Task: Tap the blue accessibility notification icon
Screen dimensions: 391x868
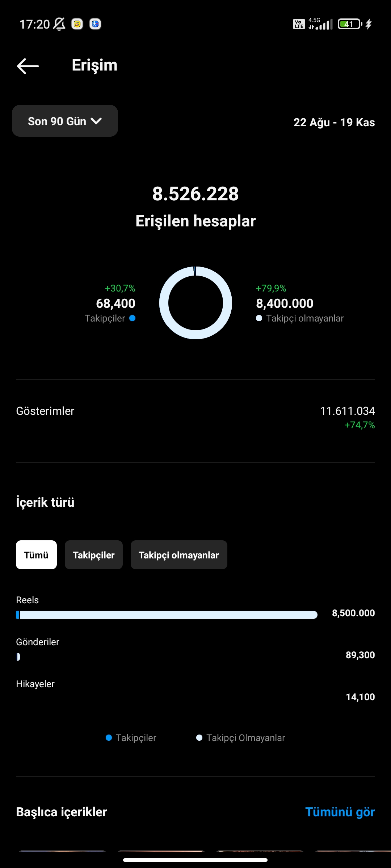Action: (x=95, y=24)
